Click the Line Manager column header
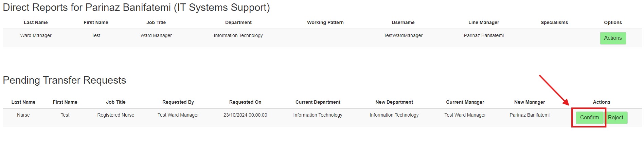Image resolution: width=644 pixels, height=153 pixels. point(484,22)
